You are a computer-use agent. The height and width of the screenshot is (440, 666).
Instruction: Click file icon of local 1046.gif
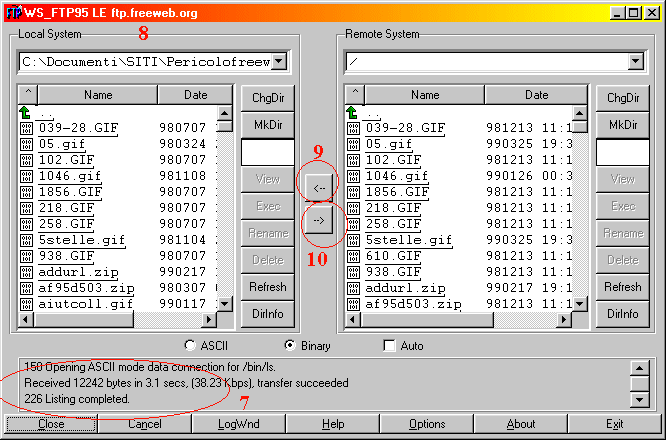(x=26, y=176)
